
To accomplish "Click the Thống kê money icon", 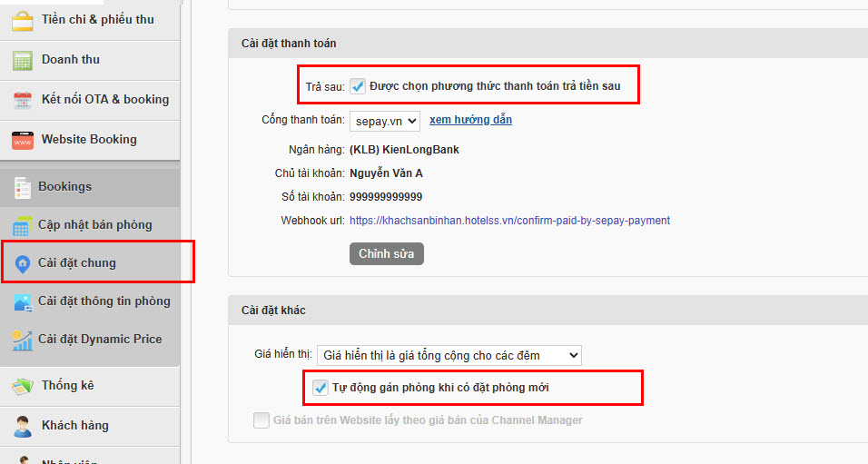I will (22, 386).
